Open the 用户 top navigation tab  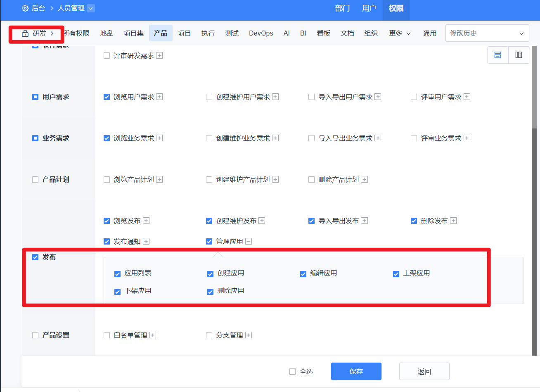point(369,8)
